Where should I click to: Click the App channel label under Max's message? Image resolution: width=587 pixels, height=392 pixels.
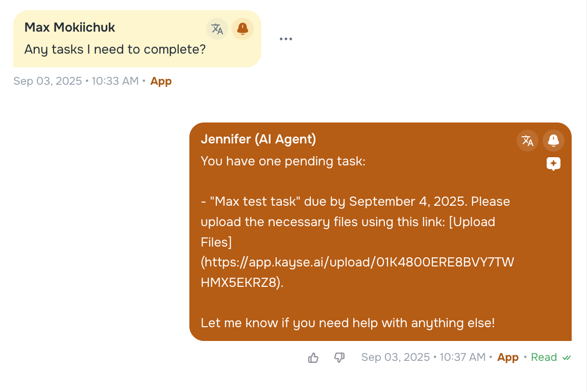coord(161,81)
